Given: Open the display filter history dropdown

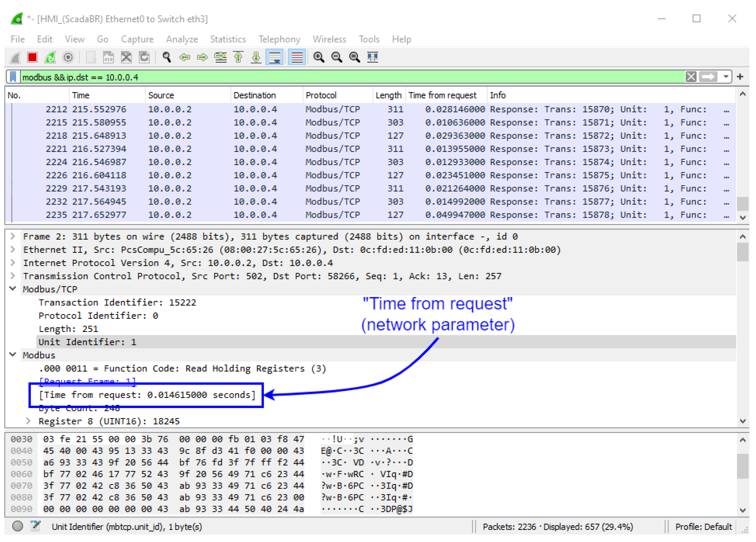Looking at the screenshot, I should 725,77.
